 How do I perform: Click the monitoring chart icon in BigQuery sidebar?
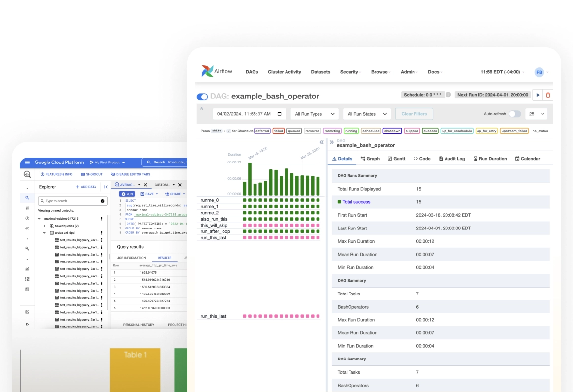pyautogui.click(x=27, y=269)
